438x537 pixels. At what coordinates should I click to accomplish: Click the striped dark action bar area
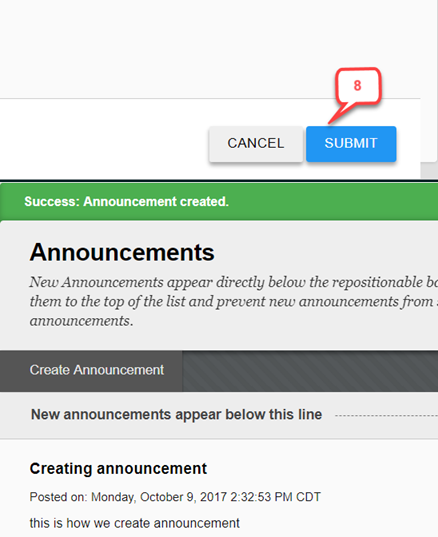pos(310,371)
